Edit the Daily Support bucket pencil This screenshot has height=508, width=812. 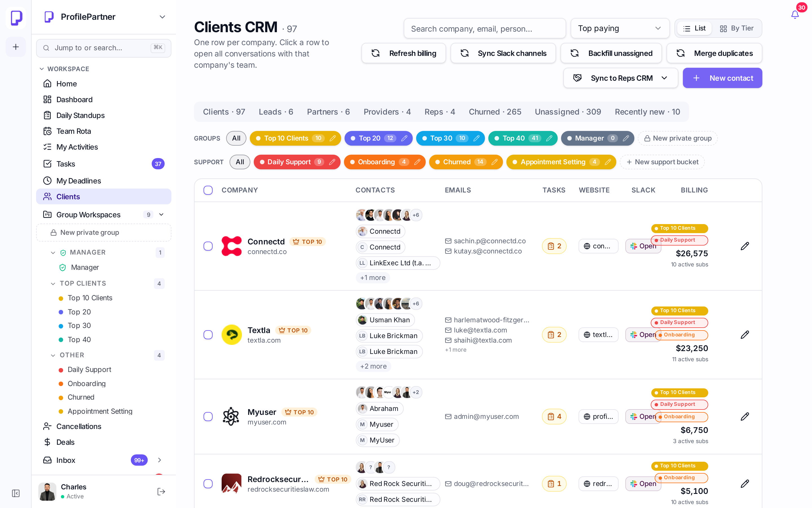point(332,162)
